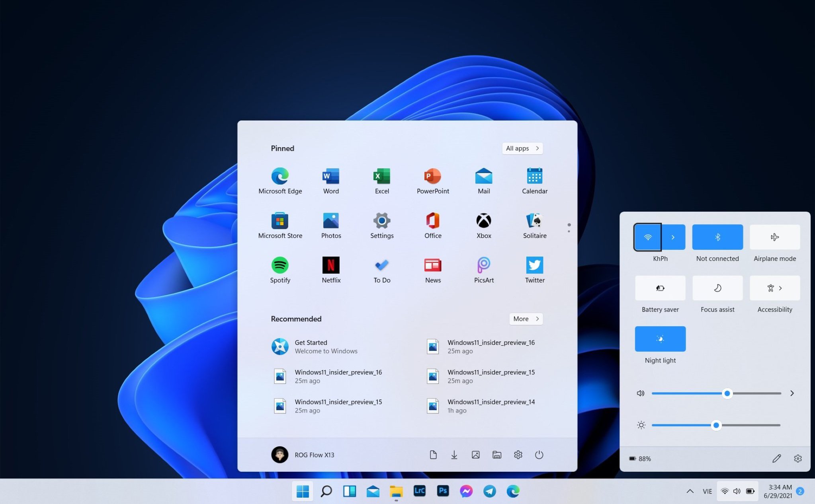This screenshot has width=815, height=504.
Task: Open Photoshop from the taskbar
Action: coord(442,491)
